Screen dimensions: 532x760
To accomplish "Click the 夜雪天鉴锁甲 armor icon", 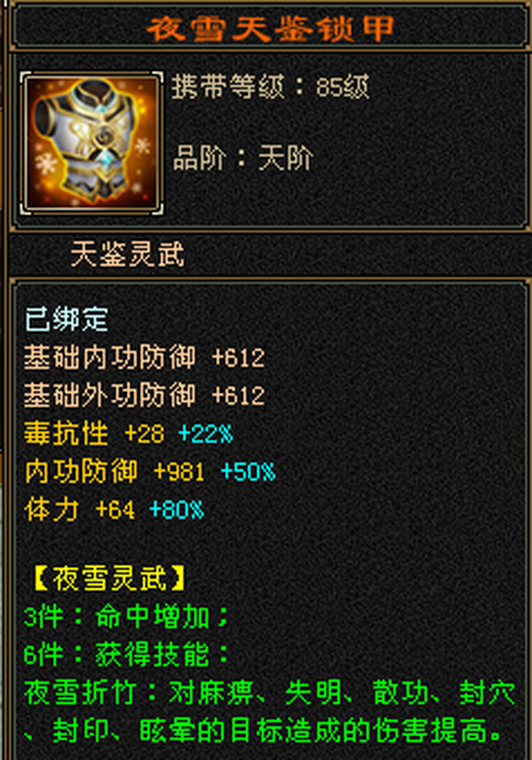I will pos(91,143).
